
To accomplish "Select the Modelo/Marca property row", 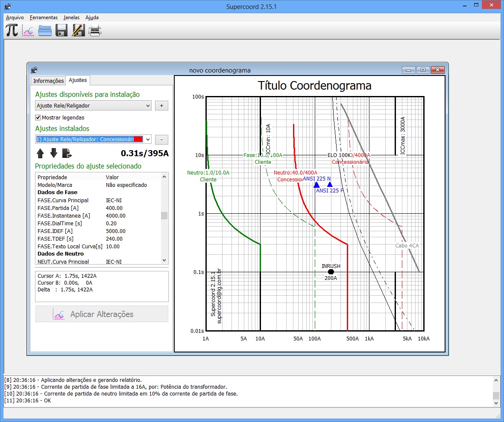I will point(98,185).
